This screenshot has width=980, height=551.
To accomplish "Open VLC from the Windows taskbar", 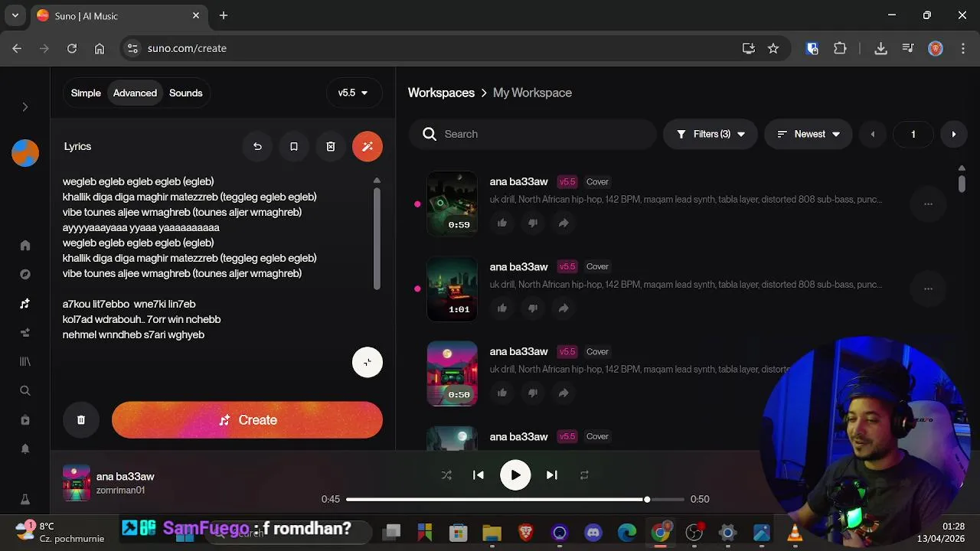I will coord(795,533).
